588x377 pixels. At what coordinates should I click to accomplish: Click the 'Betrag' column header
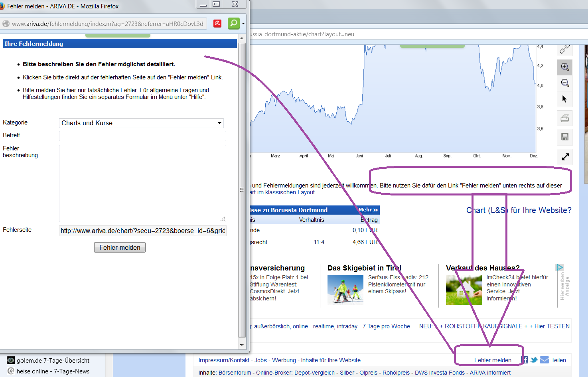(369, 220)
